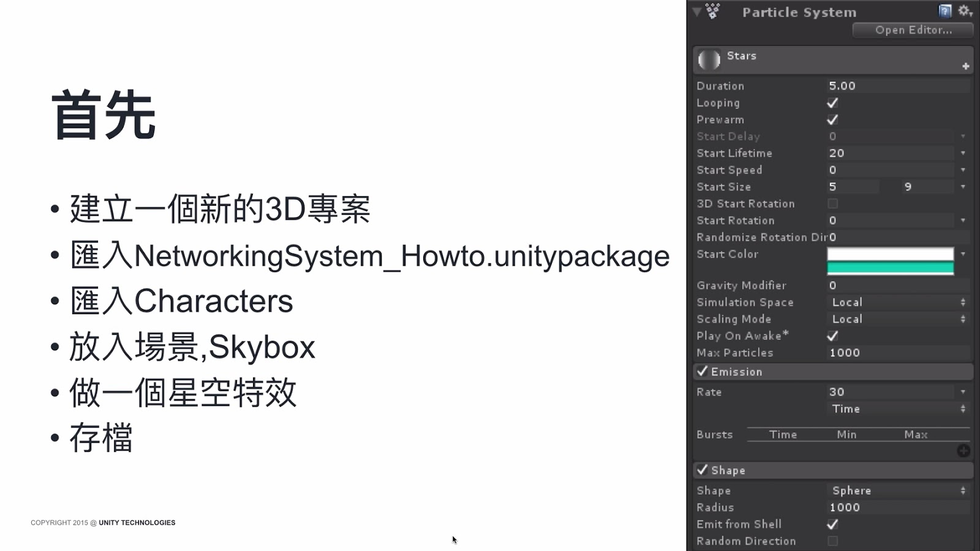Viewport: 980px width, 551px height.
Task: Click the Start Delay value field
Action: (x=891, y=137)
